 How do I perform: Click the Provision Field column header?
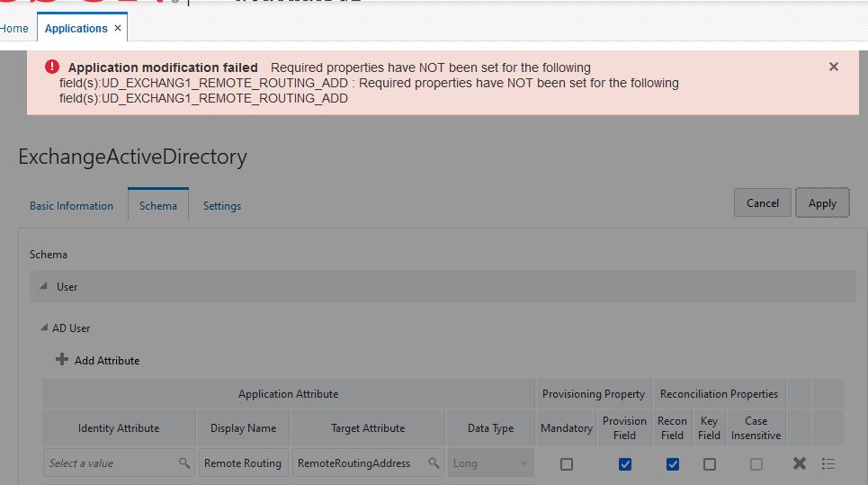(624, 428)
